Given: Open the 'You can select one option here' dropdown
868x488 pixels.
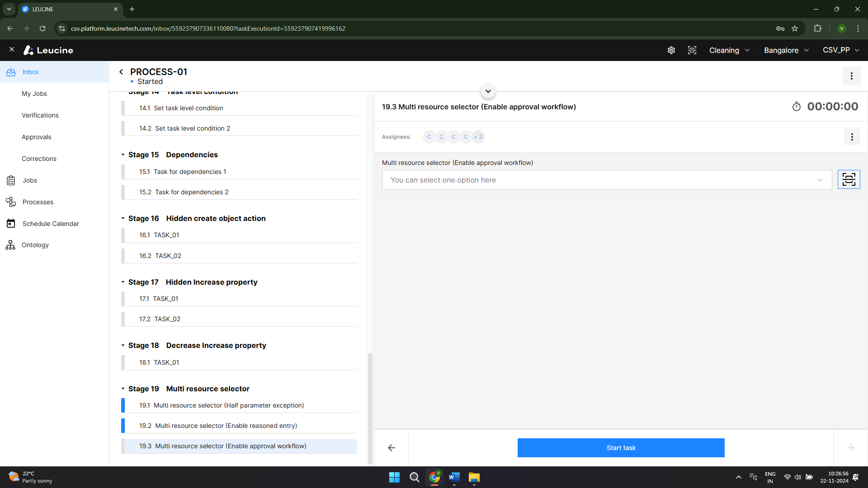Looking at the screenshot, I should (606, 180).
